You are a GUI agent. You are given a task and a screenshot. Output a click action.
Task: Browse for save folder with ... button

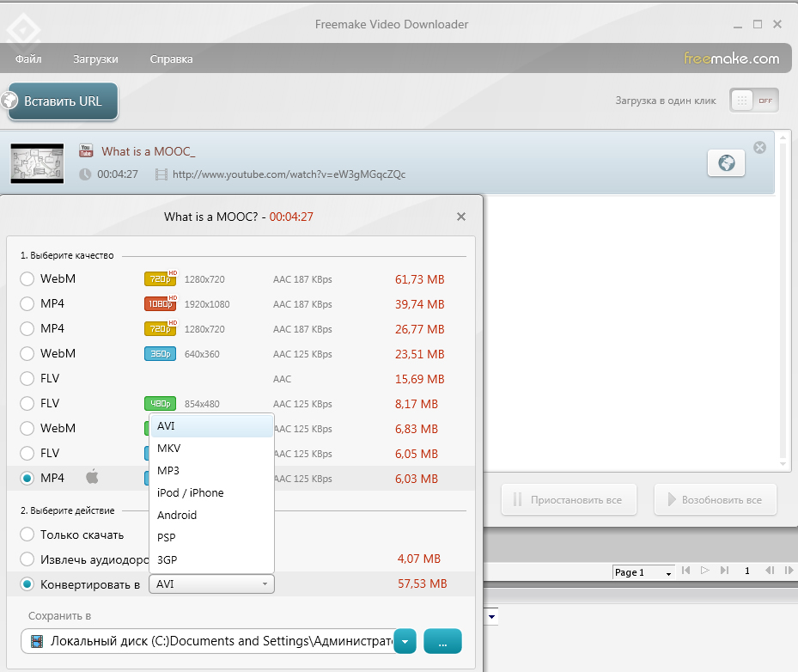442,641
